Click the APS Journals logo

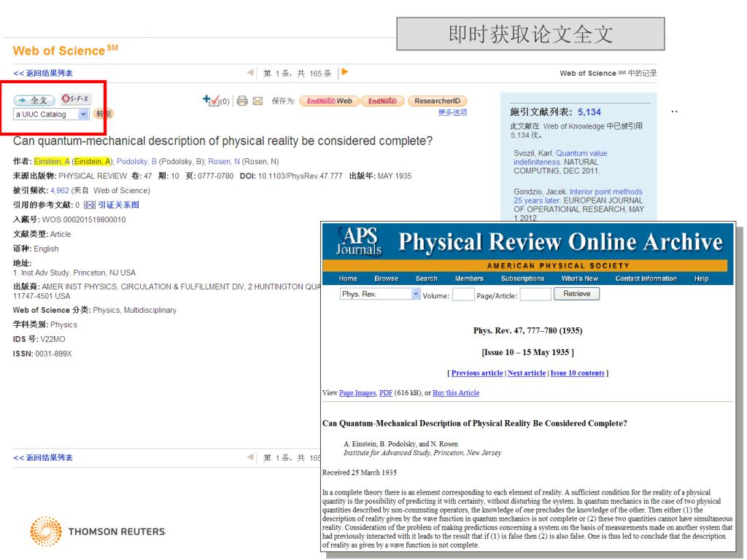[x=359, y=241]
